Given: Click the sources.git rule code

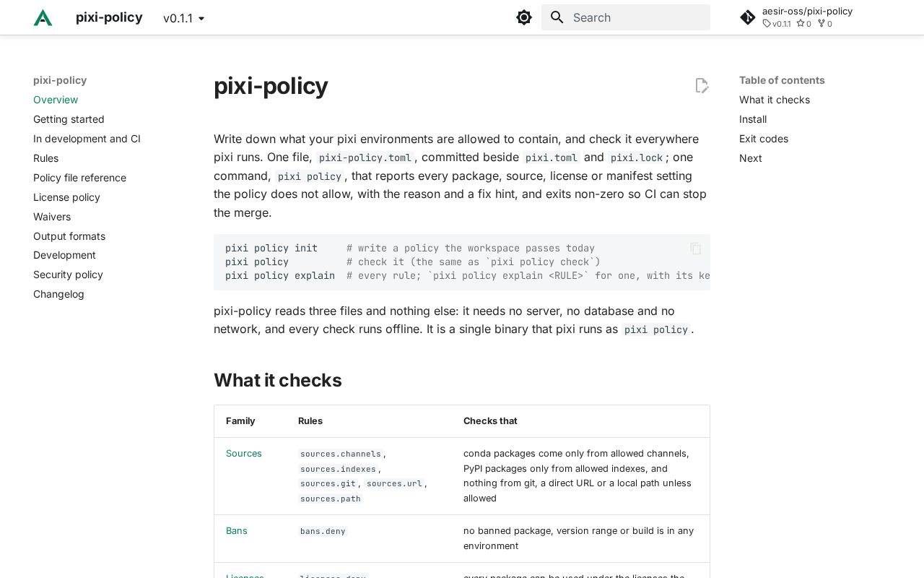Looking at the screenshot, I should [328, 483].
